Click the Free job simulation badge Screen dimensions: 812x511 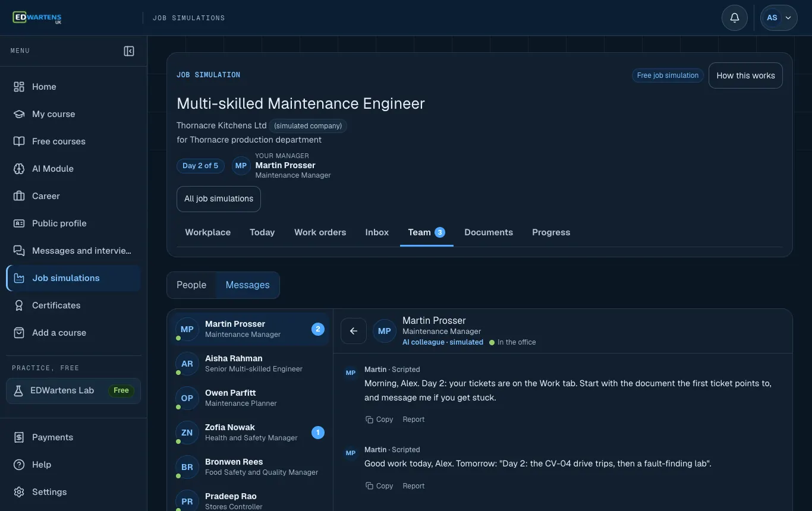(668, 75)
